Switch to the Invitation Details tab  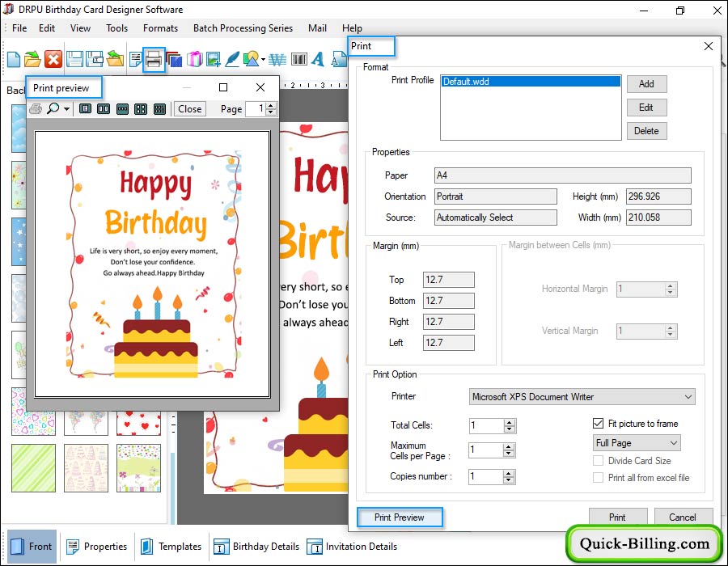[x=352, y=546]
